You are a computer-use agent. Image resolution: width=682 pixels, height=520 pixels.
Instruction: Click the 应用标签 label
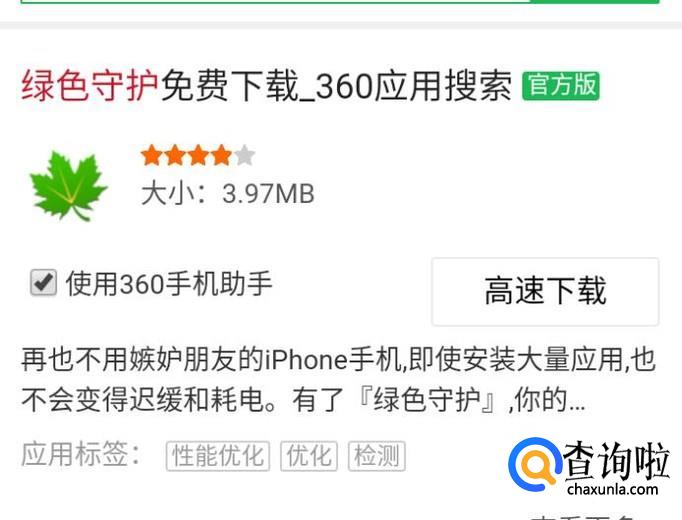pyautogui.click(x=81, y=454)
